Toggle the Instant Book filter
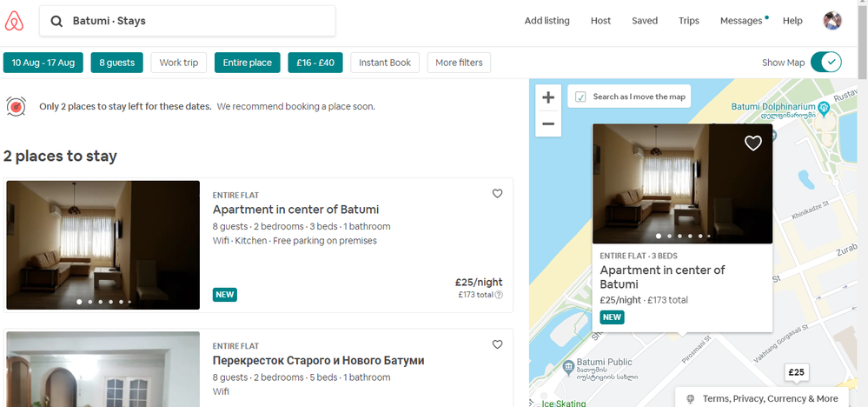The height and width of the screenshot is (407, 868). pos(385,63)
